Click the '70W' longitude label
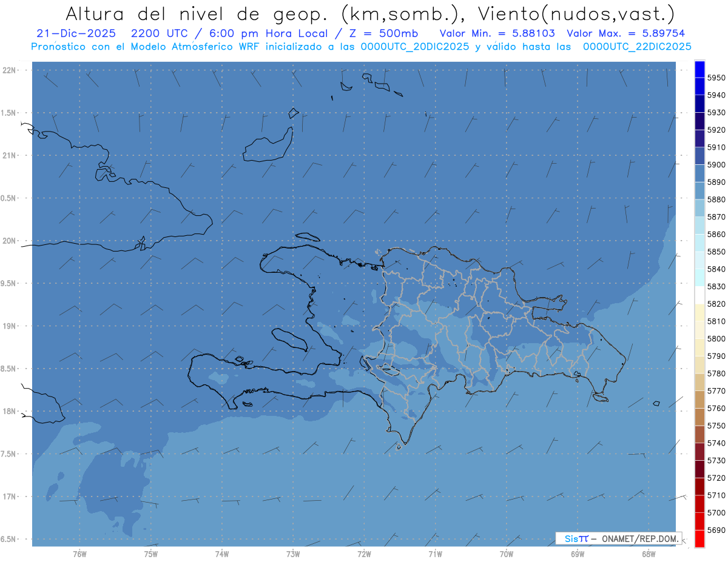Image resolution: width=728 pixels, height=562 pixels. coord(507,554)
